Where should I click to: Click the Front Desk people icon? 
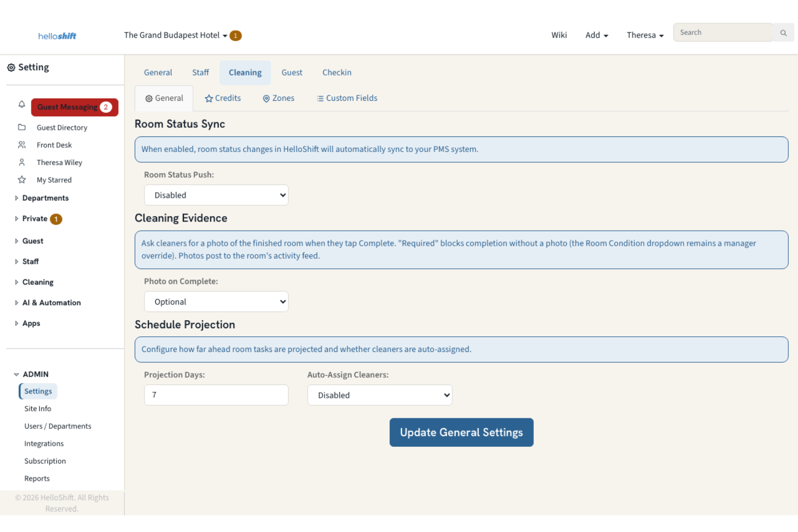coord(22,145)
